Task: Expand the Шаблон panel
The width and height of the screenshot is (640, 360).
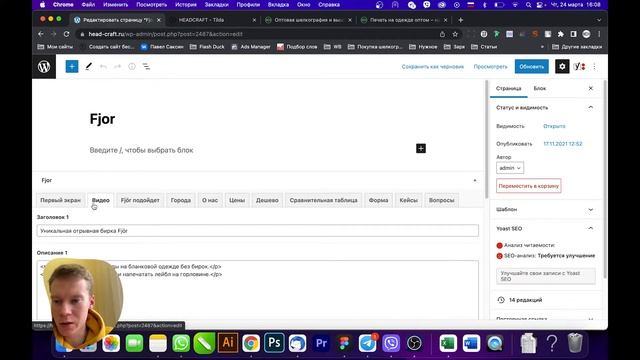Action: [591, 209]
